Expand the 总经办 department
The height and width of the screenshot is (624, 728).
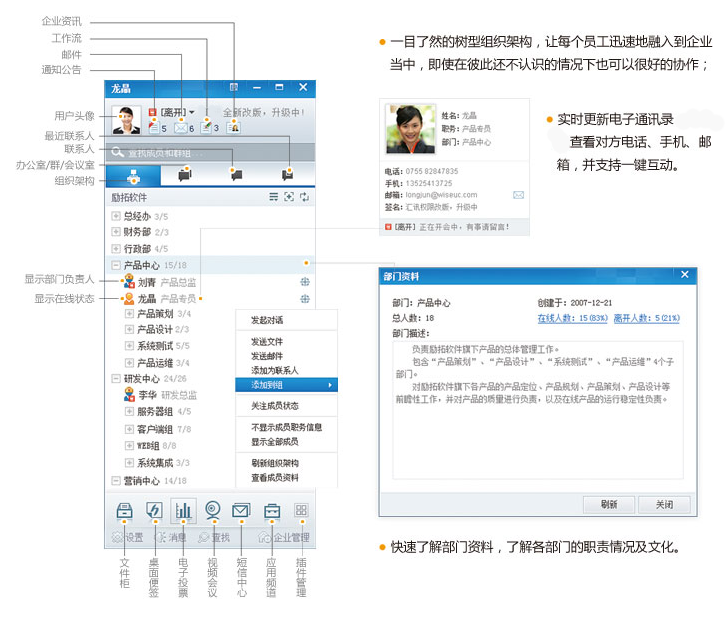116,216
